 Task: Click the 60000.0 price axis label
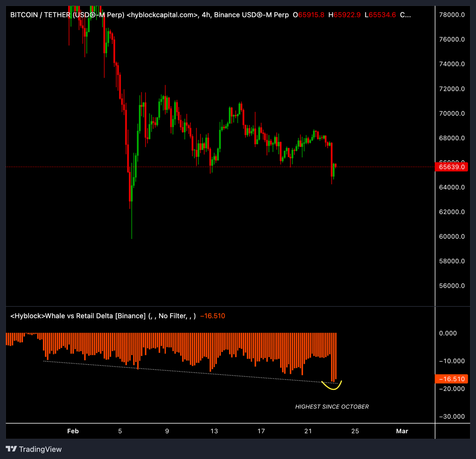452,236
